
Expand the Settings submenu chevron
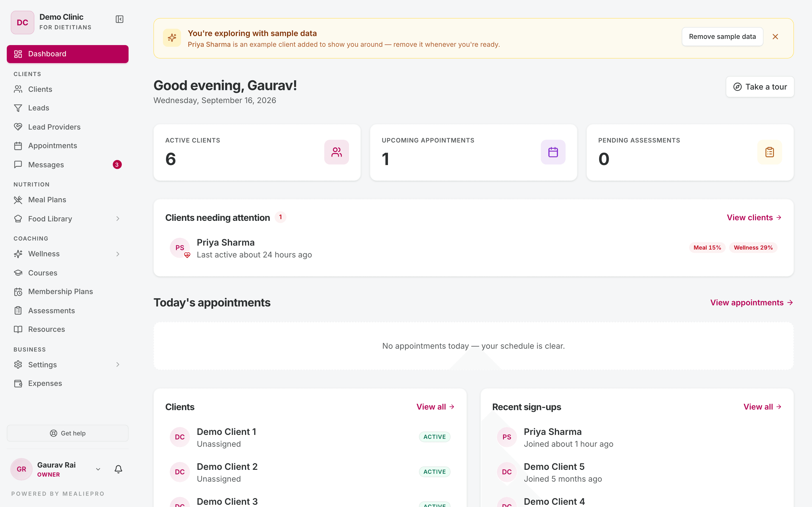coord(118,364)
